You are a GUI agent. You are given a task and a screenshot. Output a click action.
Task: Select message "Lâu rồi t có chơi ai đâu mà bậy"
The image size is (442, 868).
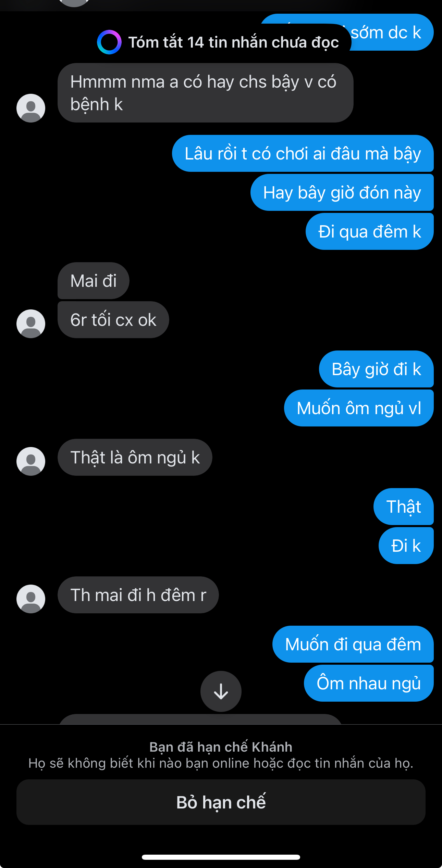click(x=303, y=153)
